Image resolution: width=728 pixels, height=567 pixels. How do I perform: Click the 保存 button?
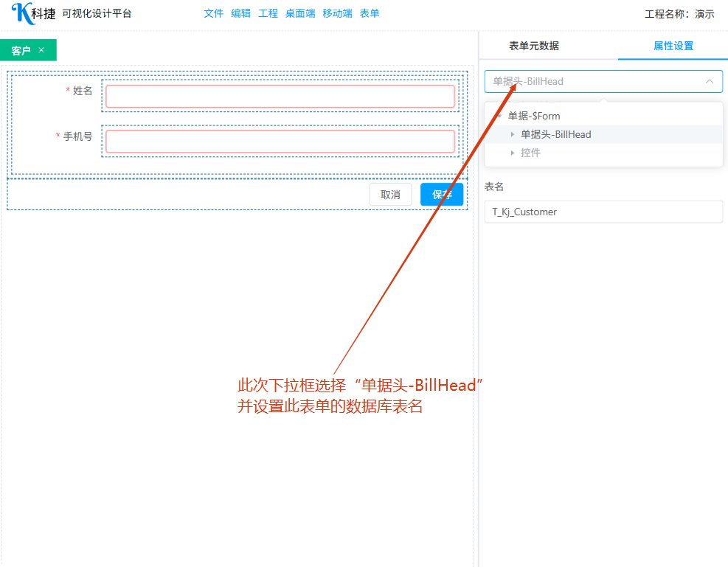[x=442, y=195]
